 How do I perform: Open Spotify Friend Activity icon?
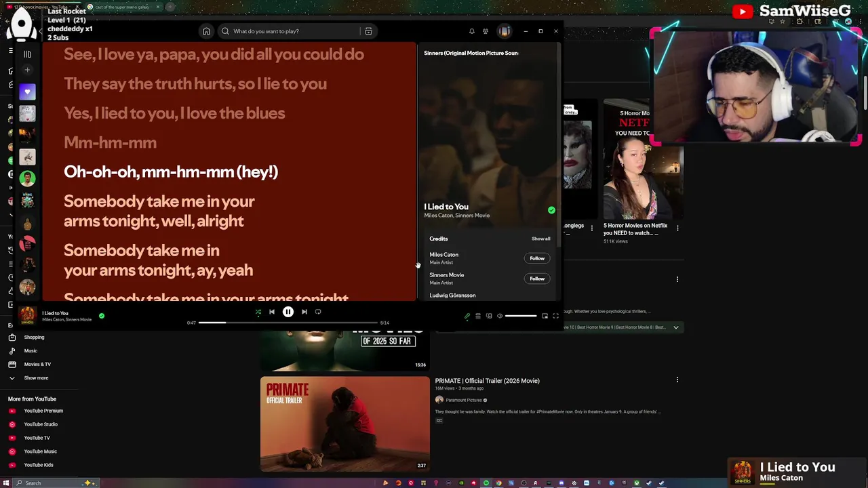[486, 31]
